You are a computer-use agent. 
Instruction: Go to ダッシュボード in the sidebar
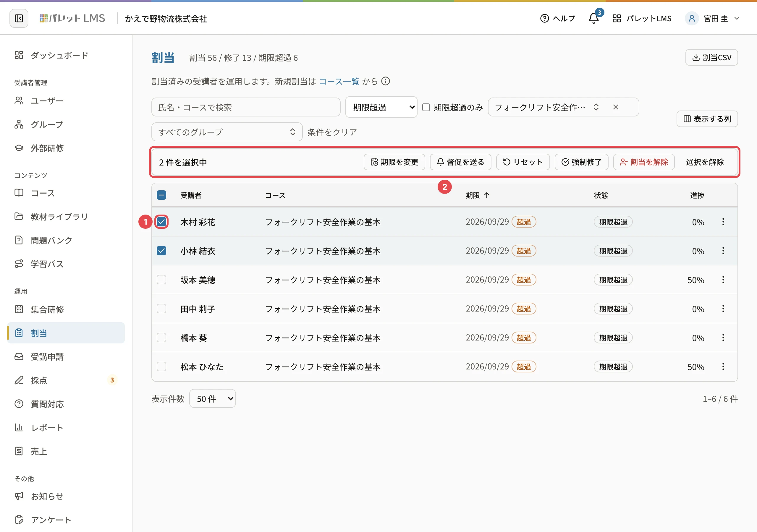pyautogui.click(x=66, y=55)
